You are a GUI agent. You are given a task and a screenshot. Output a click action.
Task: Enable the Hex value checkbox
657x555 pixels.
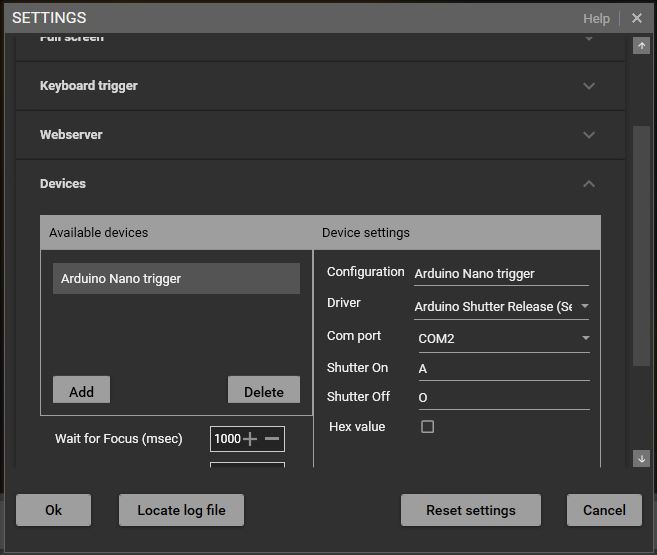(x=427, y=427)
